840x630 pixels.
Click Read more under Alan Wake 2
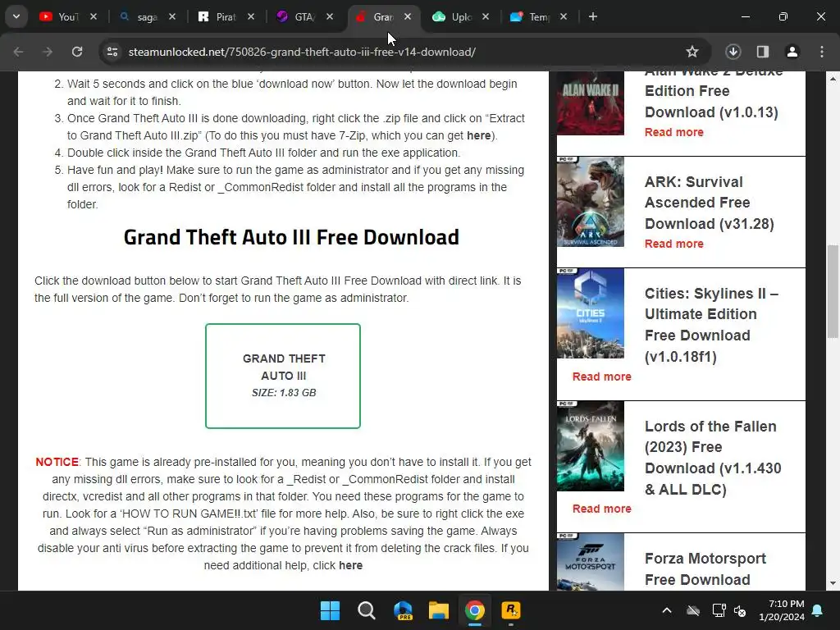pyautogui.click(x=674, y=132)
